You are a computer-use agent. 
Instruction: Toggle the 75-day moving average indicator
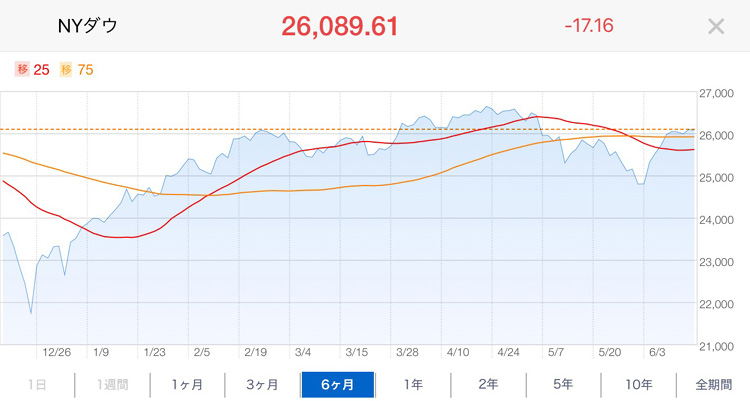click(x=77, y=70)
